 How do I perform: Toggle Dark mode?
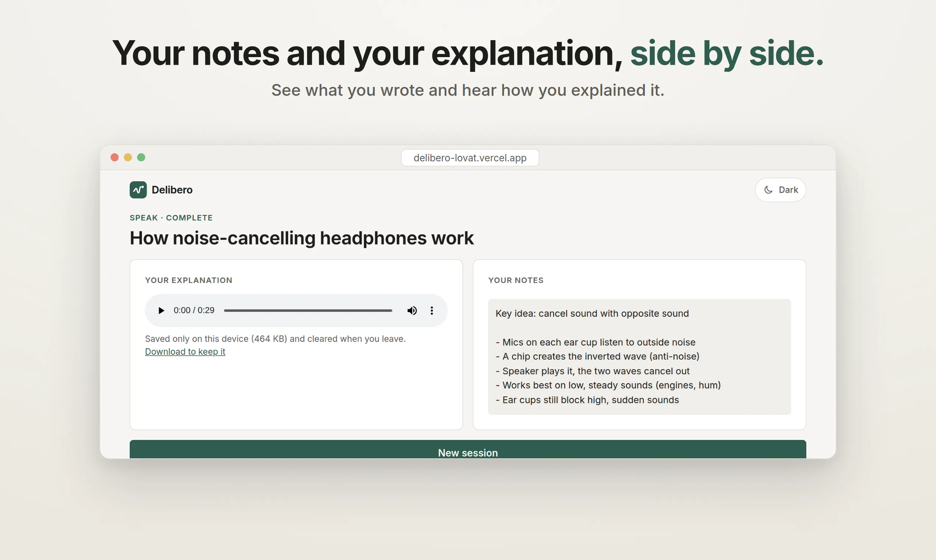pyautogui.click(x=780, y=190)
